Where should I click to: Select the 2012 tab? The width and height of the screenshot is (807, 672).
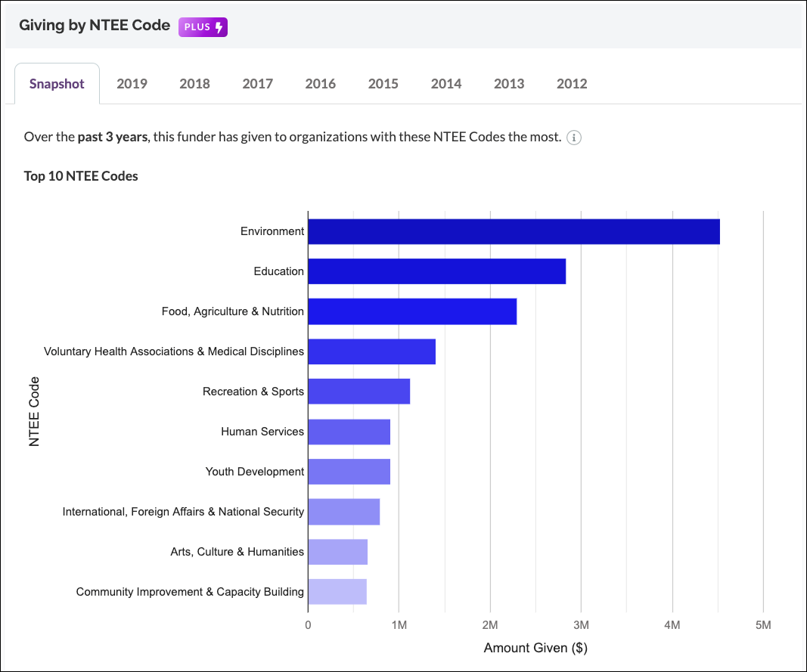pyautogui.click(x=572, y=84)
